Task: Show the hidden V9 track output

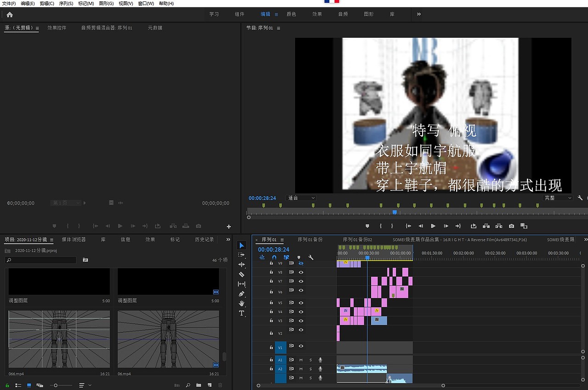Action: [301, 263]
